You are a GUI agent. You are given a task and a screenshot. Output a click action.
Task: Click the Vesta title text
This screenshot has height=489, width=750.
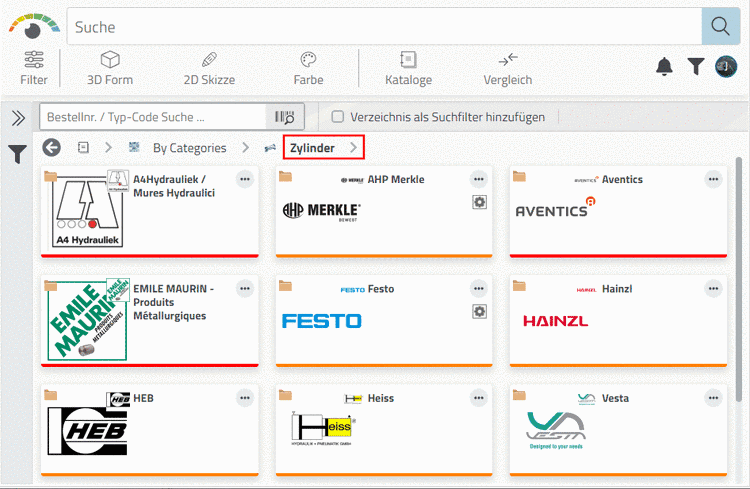pos(615,398)
